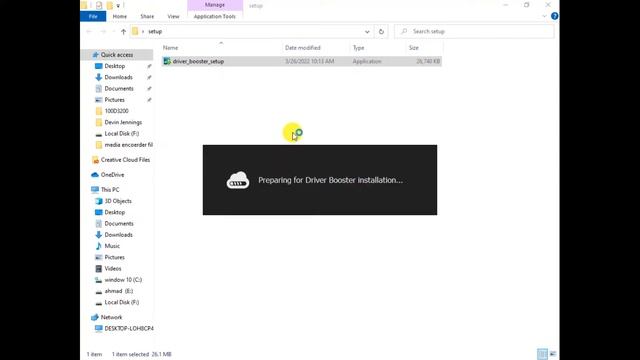Click the OneDrive cloud icon

tap(95, 175)
